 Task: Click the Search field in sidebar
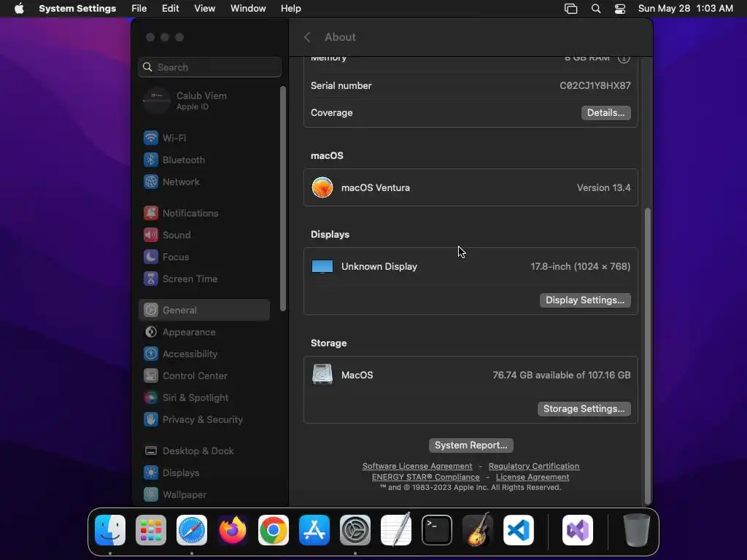pyautogui.click(x=209, y=67)
